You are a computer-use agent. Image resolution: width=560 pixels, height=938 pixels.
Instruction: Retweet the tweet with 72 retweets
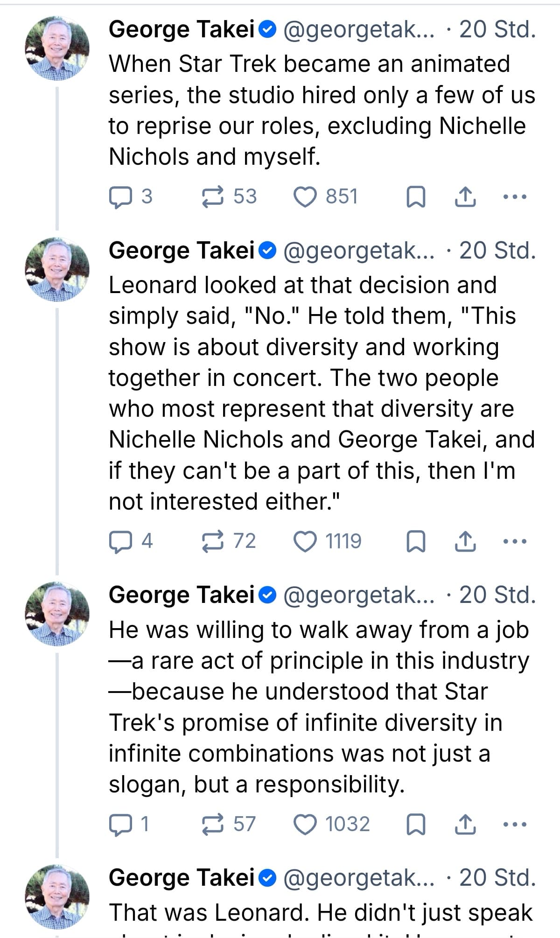(213, 541)
